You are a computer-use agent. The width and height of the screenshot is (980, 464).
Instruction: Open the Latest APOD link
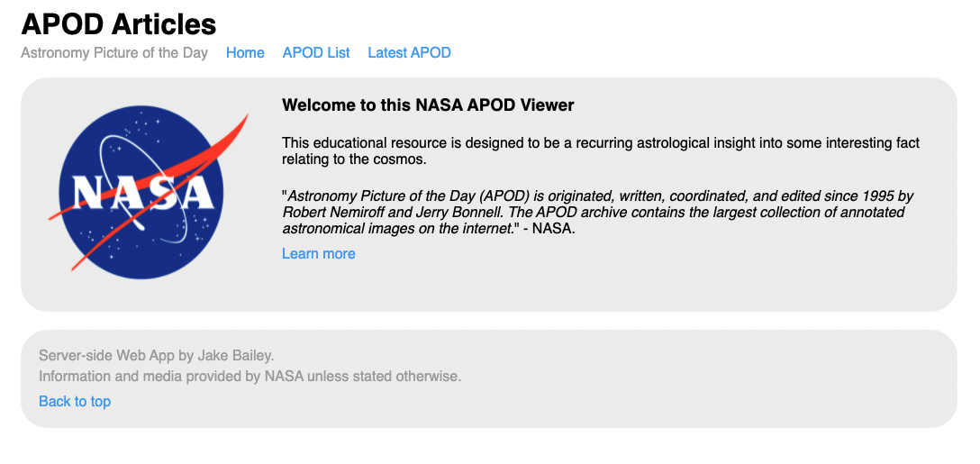point(409,53)
